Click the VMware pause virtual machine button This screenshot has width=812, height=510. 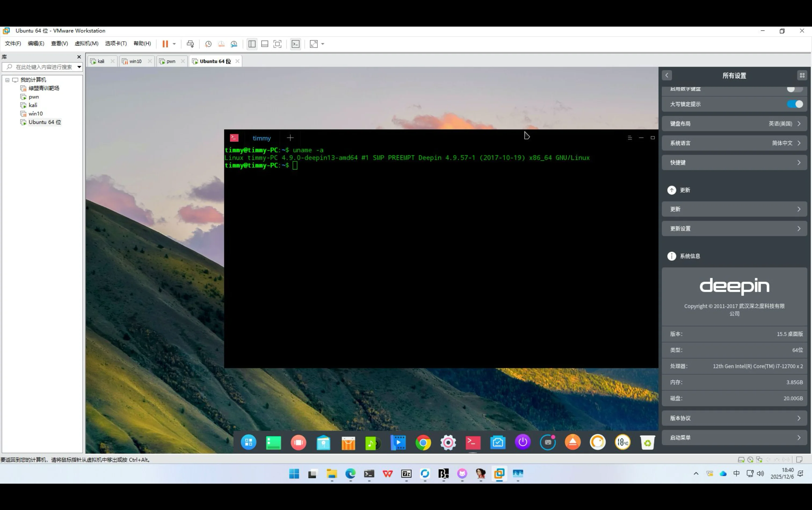165,44
